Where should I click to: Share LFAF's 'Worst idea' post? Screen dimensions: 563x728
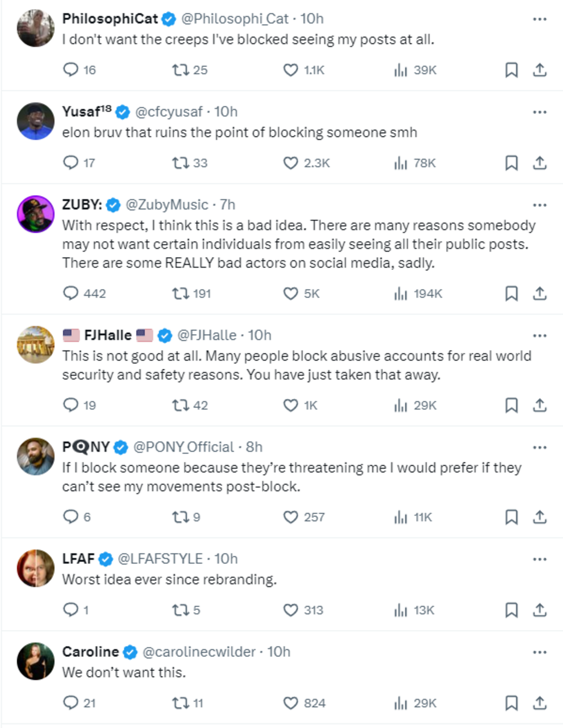click(x=539, y=610)
